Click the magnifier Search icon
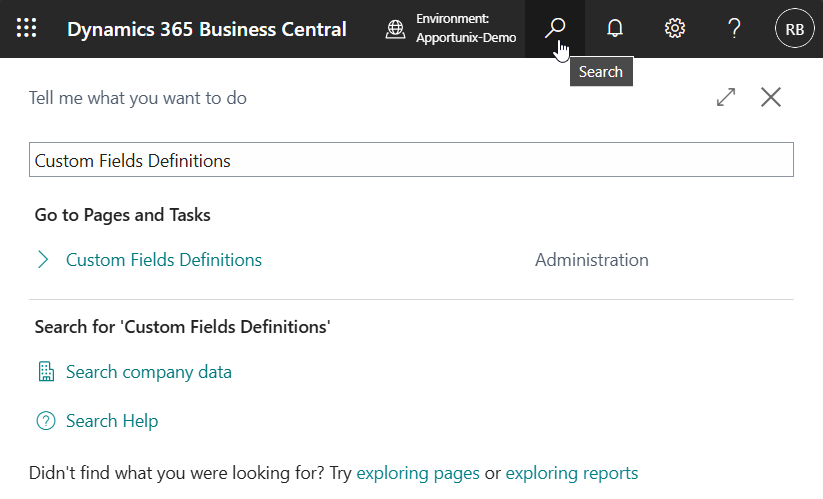The width and height of the screenshot is (823, 499). pyautogui.click(x=554, y=29)
